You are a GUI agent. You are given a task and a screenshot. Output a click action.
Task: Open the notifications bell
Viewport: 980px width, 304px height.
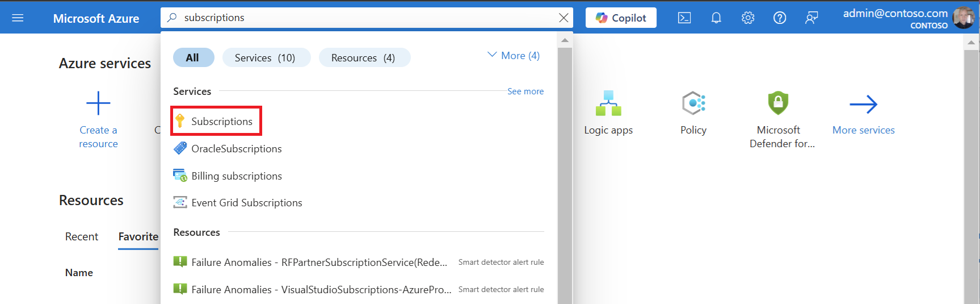click(x=716, y=18)
